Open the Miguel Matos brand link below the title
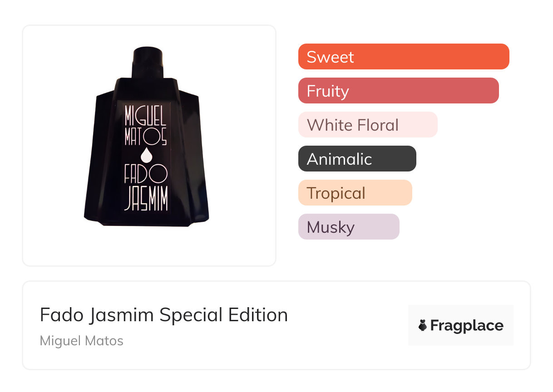553x392 pixels. pyautogui.click(x=82, y=341)
